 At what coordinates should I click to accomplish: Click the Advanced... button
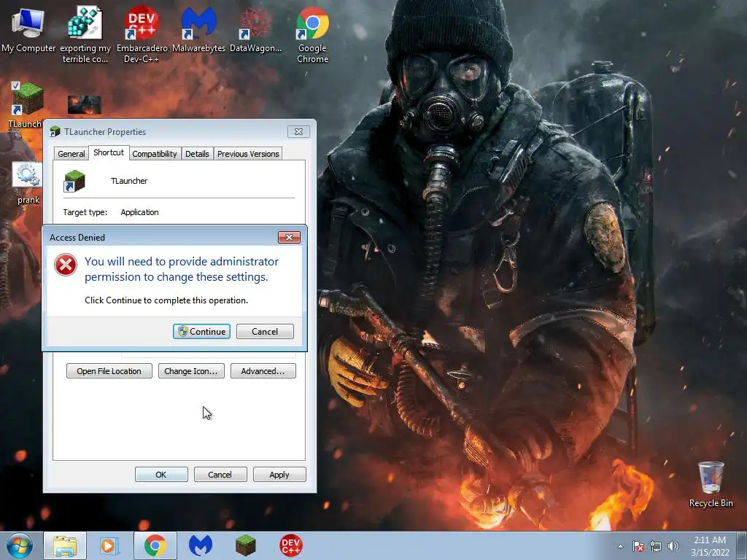click(x=263, y=371)
